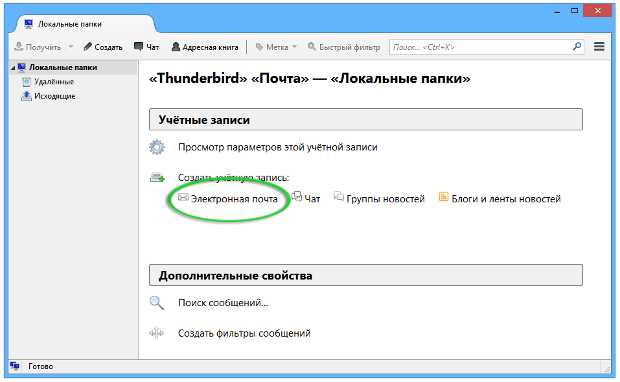Click the create account icon beside Создать учётную запись
The height and width of the screenshot is (382, 620).
pyautogui.click(x=157, y=178)
